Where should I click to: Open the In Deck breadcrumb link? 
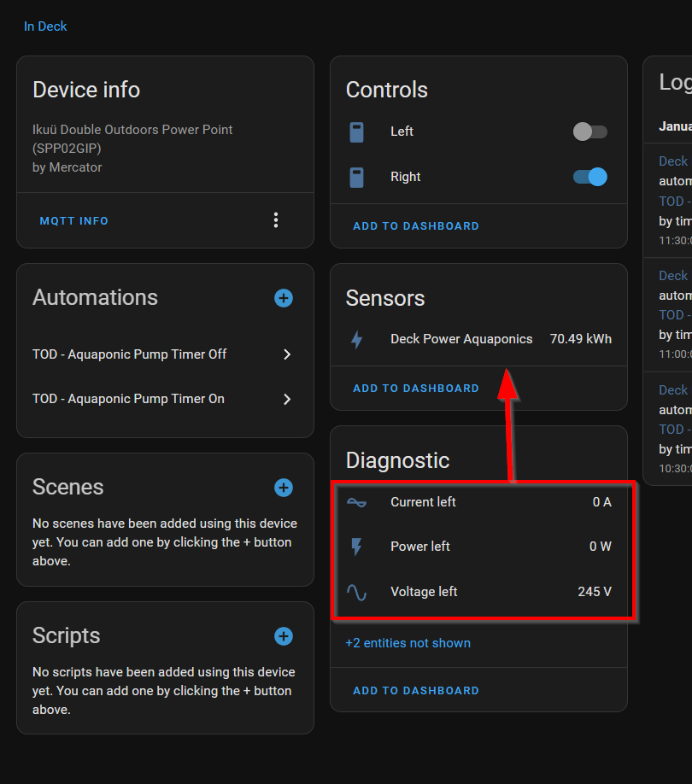click(x=45, y=26)
